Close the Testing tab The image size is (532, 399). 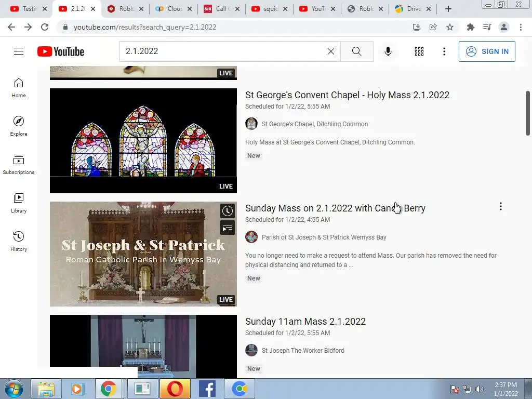point(45,9)
